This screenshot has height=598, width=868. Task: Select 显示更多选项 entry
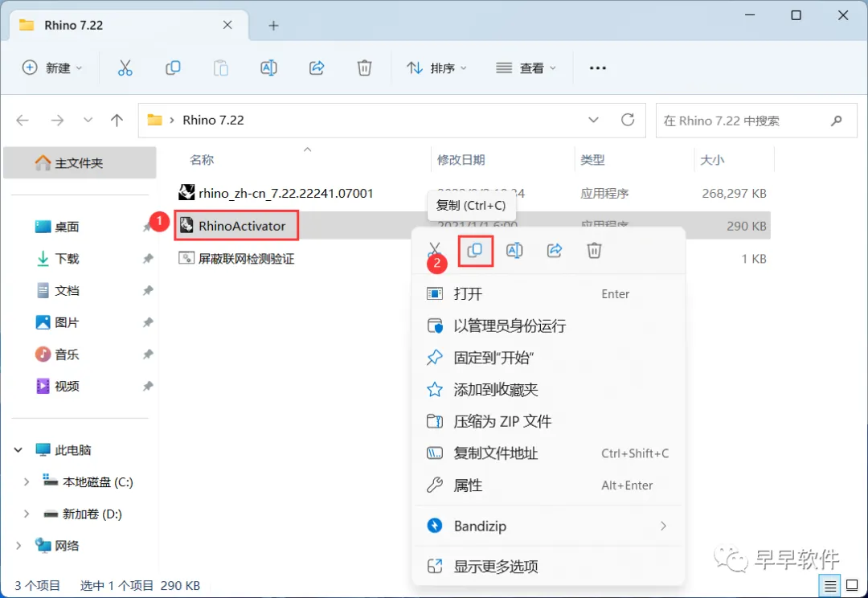[x=548, y=567]
